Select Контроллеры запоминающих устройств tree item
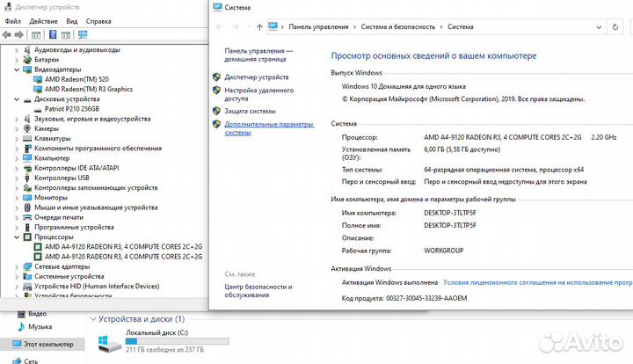This screenshot has height=364, width=633. (x=96, y=187)
